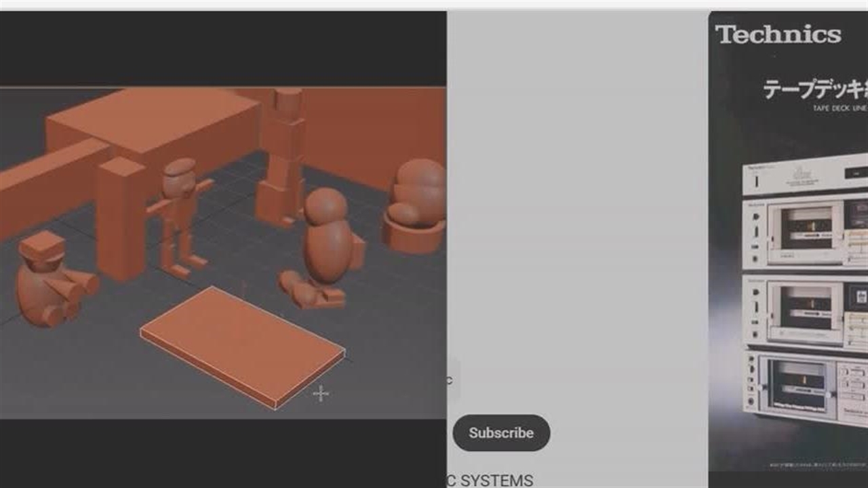The image size is (868, 488).
Task: Open the SYSTEMS channel name link
Action: (489, 481)
